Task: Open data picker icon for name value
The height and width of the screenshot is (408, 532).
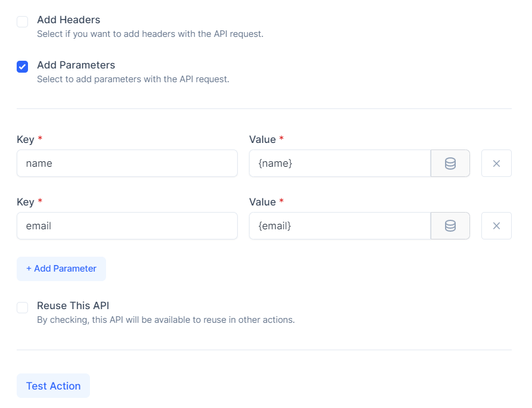Action: pos(450,163)
